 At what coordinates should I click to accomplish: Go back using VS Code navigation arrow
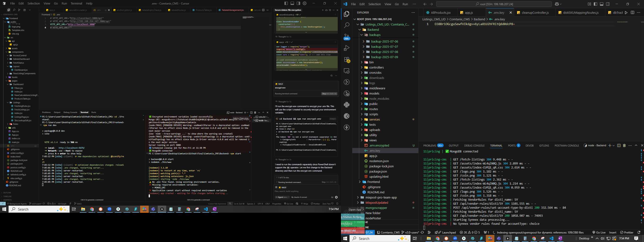point(425,4)
